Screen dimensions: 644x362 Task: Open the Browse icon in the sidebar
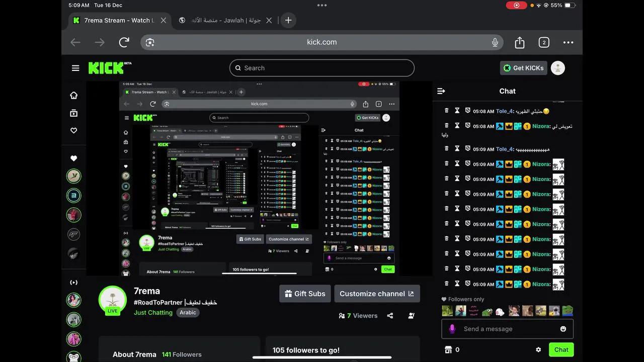pos(74,113)
